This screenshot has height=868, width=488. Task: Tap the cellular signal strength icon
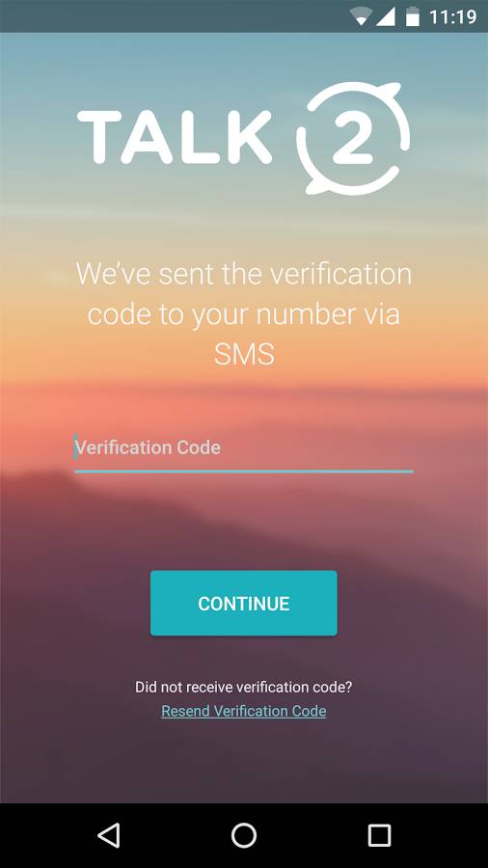pyautogui.click(x=386, y=16)
